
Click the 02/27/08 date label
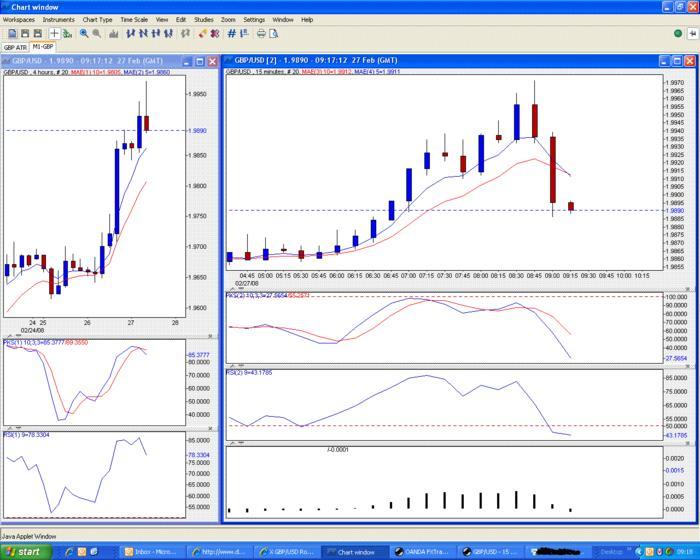pyautogui.click(x=247, y=284)
